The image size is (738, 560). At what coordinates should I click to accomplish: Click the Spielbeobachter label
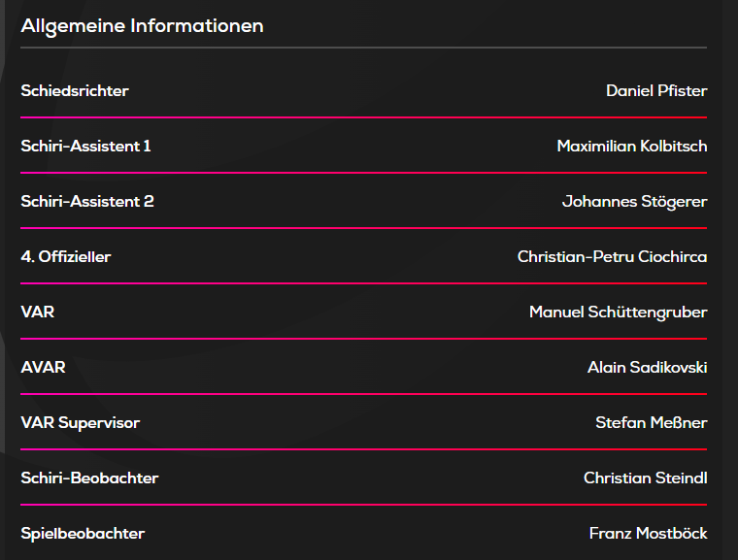pos(83,534)
